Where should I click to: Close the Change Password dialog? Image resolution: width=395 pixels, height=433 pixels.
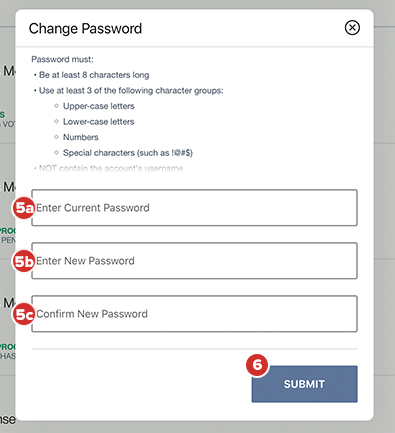(x=352, y=28)
